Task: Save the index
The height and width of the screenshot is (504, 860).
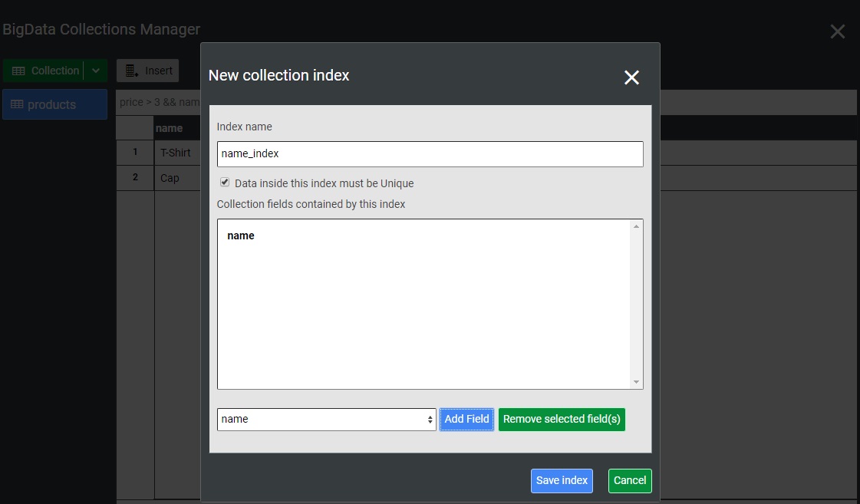Action: pos(562,481)
